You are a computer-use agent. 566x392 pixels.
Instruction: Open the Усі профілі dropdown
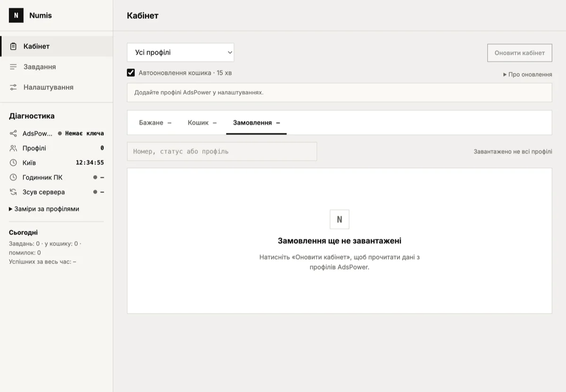[x=181, y=52]
